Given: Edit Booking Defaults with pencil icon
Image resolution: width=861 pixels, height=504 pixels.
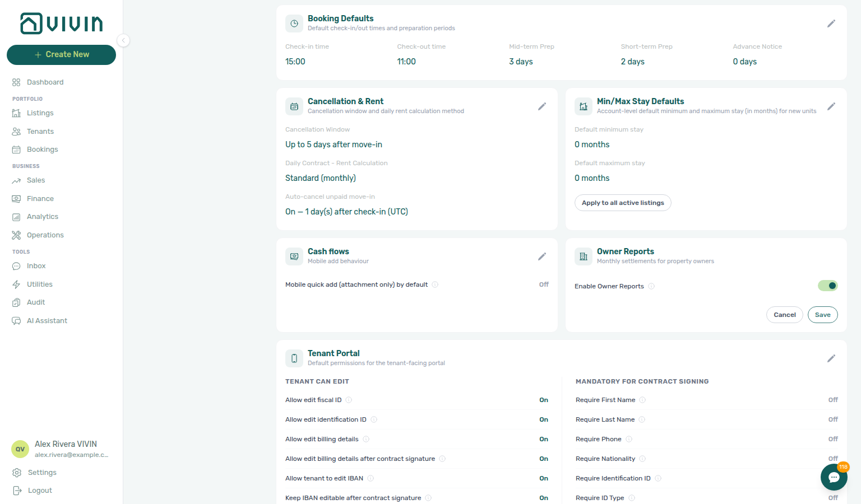Looking at the screenshot, I should [x=831, y=24].
